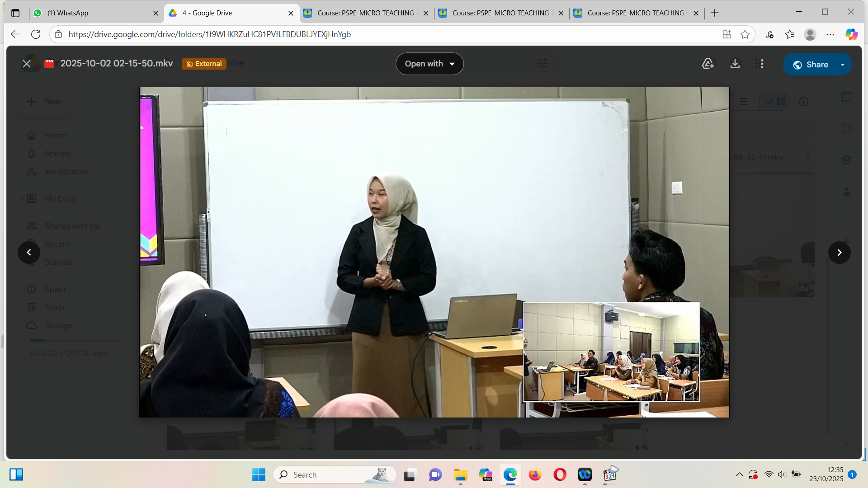This screenshot has width=868, height=488.
Task: Show hidden system tray icons chevron
Action: [x=739, y=474]
